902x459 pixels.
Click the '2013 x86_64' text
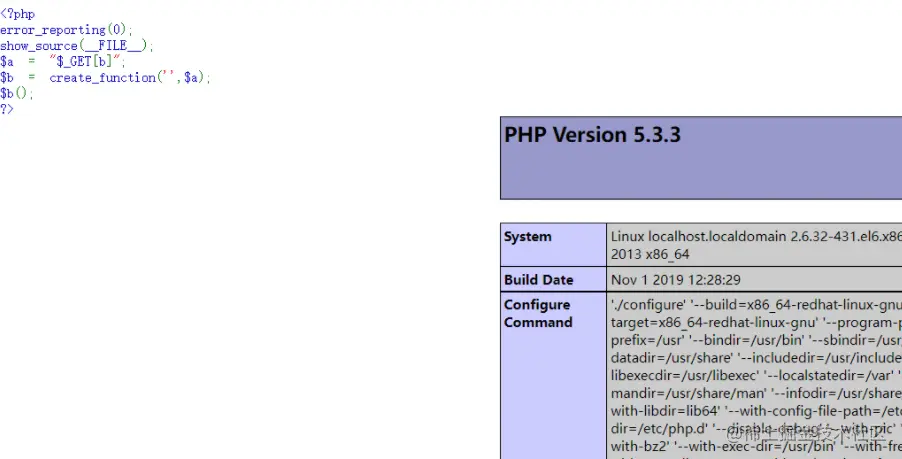[650, 254]
